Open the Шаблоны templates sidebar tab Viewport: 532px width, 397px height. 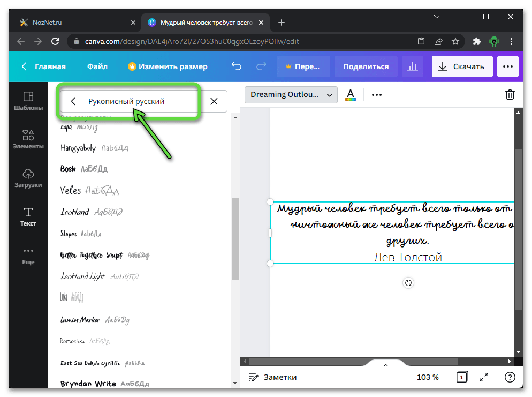click(x=28, y=100)
